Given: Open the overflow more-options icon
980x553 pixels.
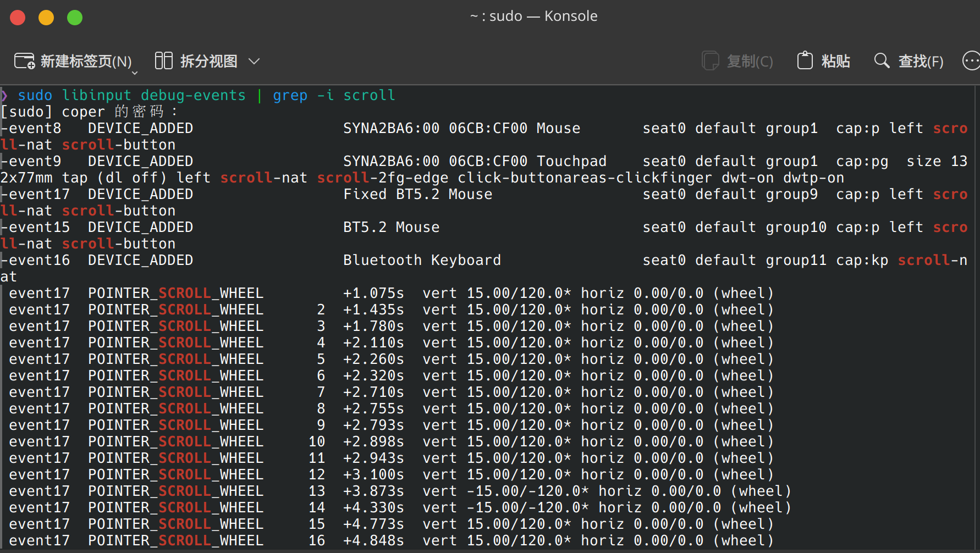Looking at the screenshot, I should [971, 60].
